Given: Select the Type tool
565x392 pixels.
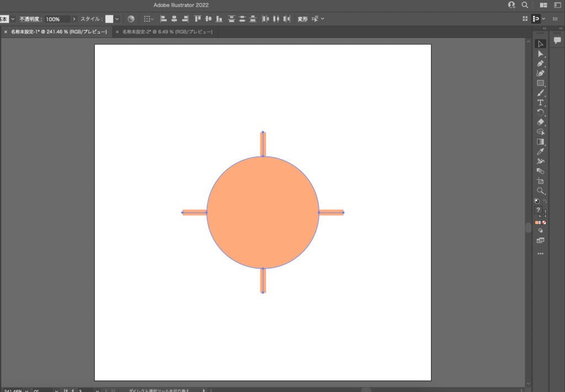Looking at the screenshot, I should [x=540, y=103].
